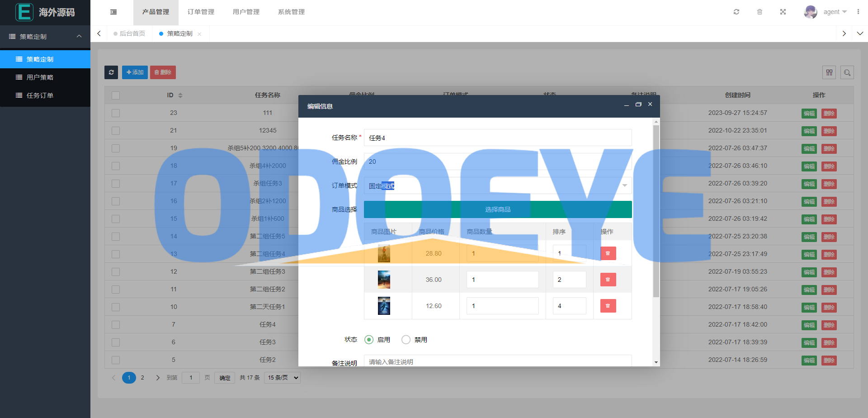Delete the 12.60 product row
Screen dimensions: 868x418
608,306
